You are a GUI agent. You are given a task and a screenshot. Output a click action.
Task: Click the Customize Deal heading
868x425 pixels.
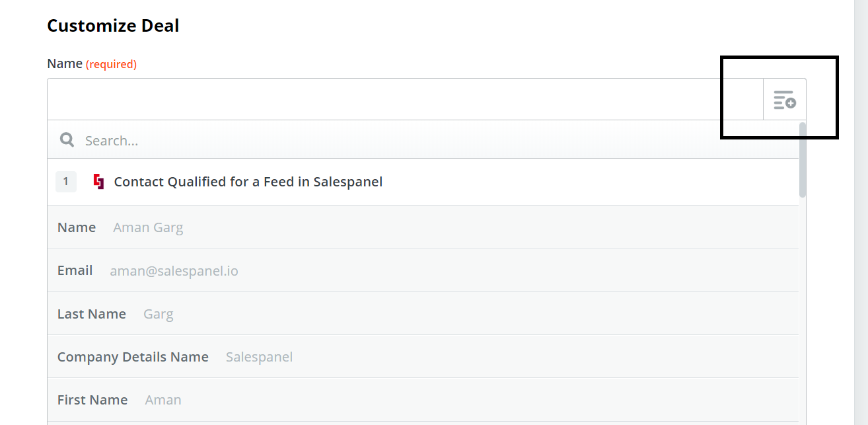point(113,26)
